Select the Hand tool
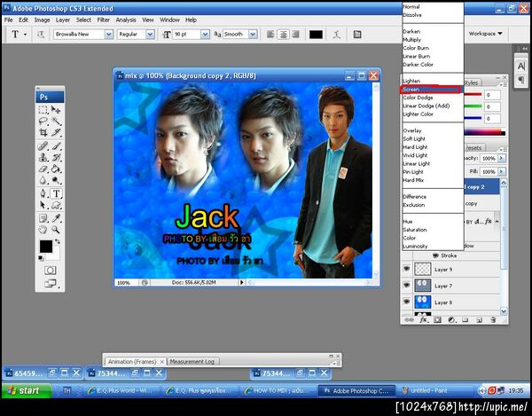 click(x=43, y=230)
